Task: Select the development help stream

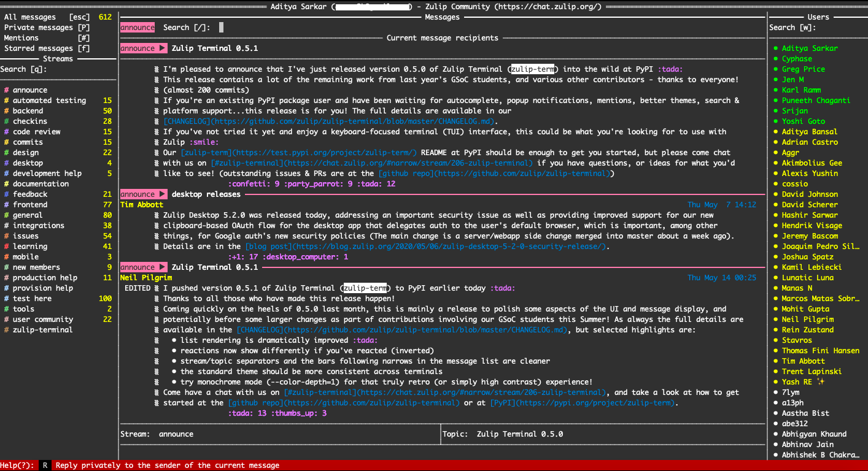Action: point(58,174)
